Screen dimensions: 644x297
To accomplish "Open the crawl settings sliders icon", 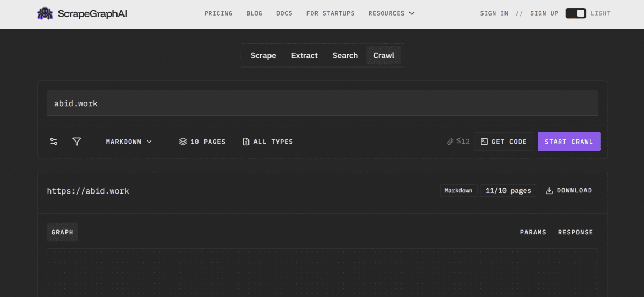I will coord(54,142).
